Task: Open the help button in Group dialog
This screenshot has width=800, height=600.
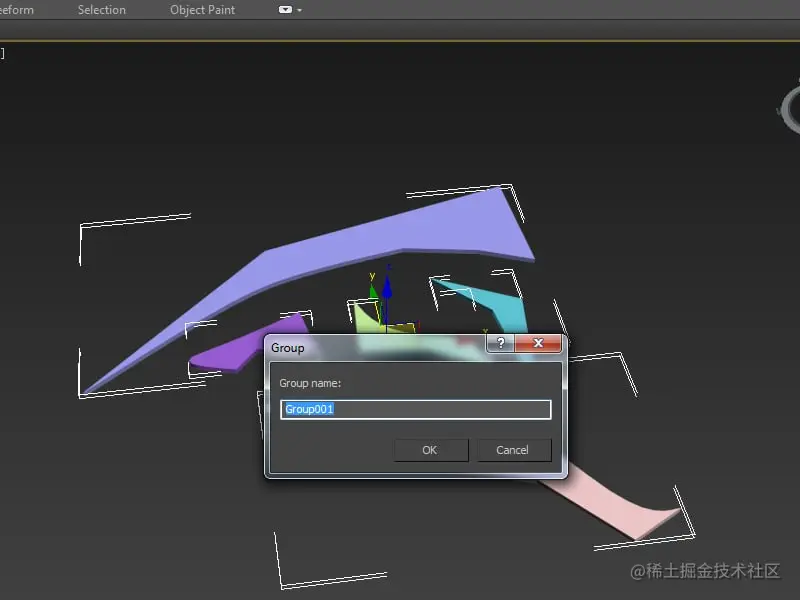Action: point(501,343)
